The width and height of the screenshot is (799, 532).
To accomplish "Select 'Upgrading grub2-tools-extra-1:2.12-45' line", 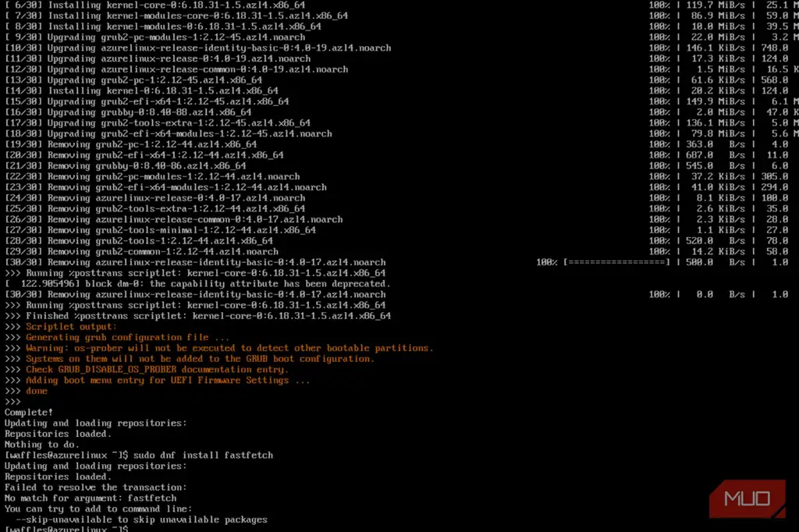I will [x=158, y=122].
